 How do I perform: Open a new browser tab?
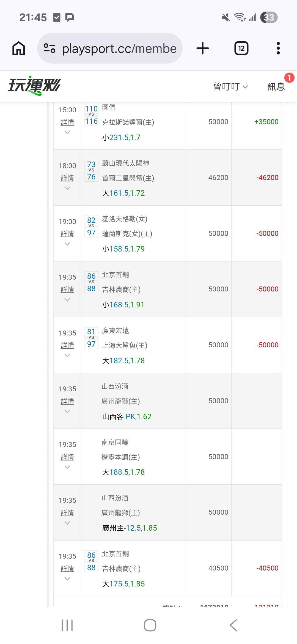tap(203, 48)
